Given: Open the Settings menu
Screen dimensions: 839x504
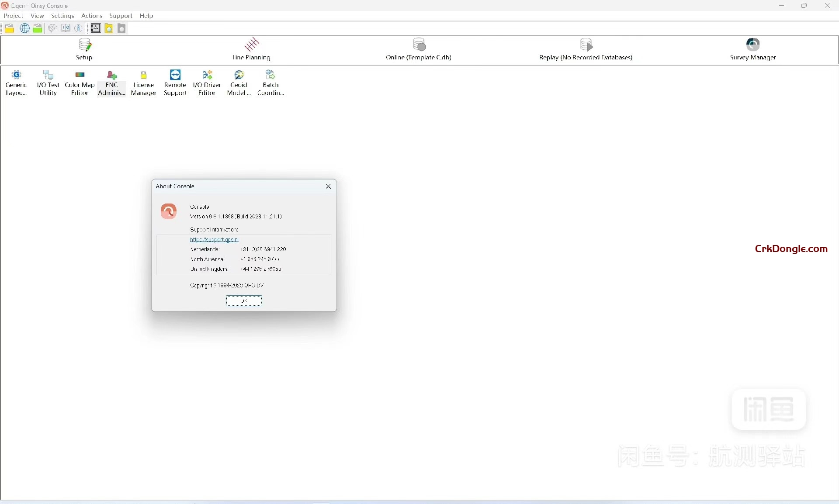Looking at the screenshot, I should 62,16.
